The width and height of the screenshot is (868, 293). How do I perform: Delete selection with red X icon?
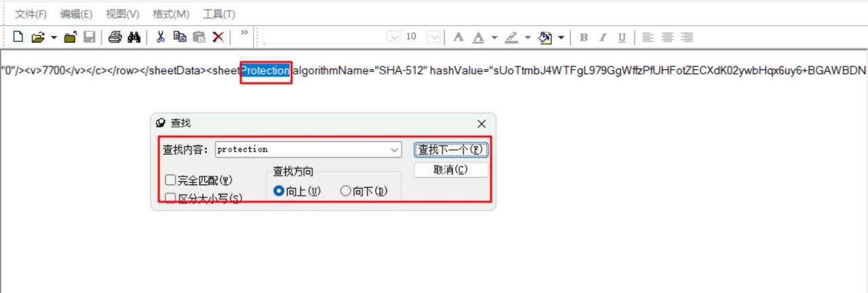click(218, 37)
